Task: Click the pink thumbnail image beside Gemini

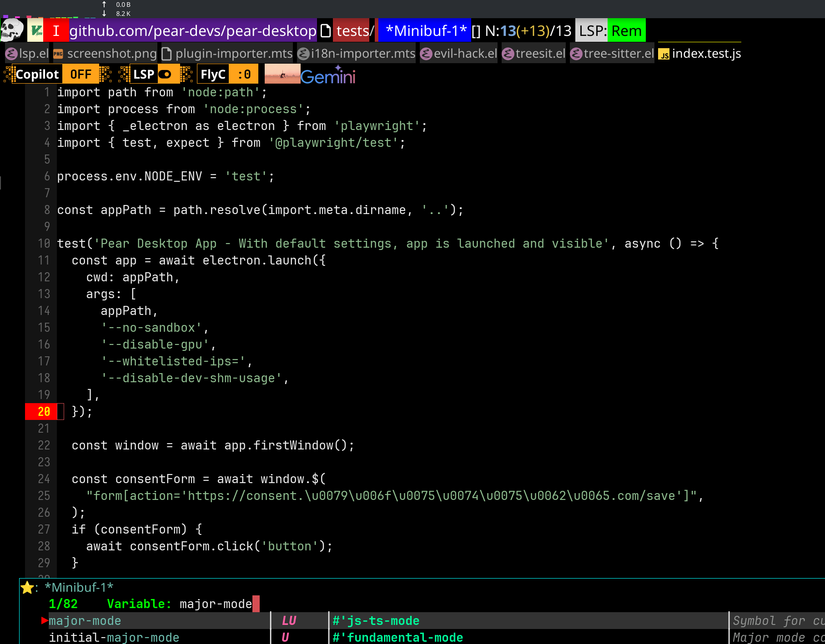Action: point(282,74)
